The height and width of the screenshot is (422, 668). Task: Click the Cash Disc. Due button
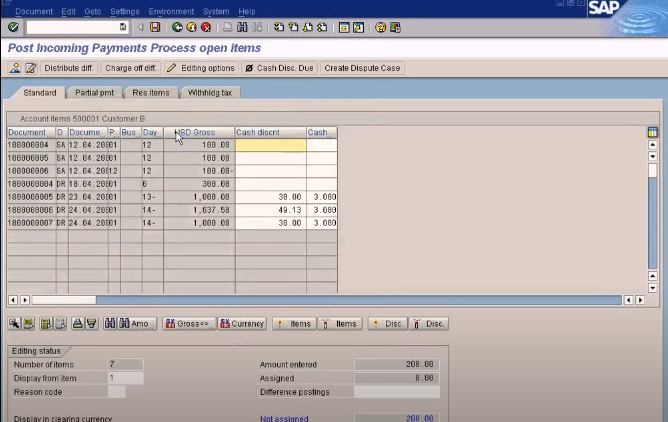279,68
